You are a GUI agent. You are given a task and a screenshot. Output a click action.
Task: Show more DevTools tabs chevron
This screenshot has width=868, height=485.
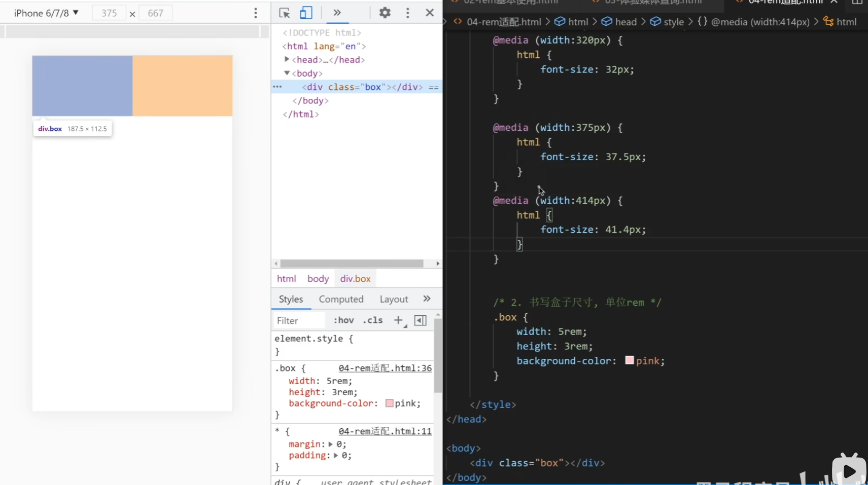click(337, 13)
